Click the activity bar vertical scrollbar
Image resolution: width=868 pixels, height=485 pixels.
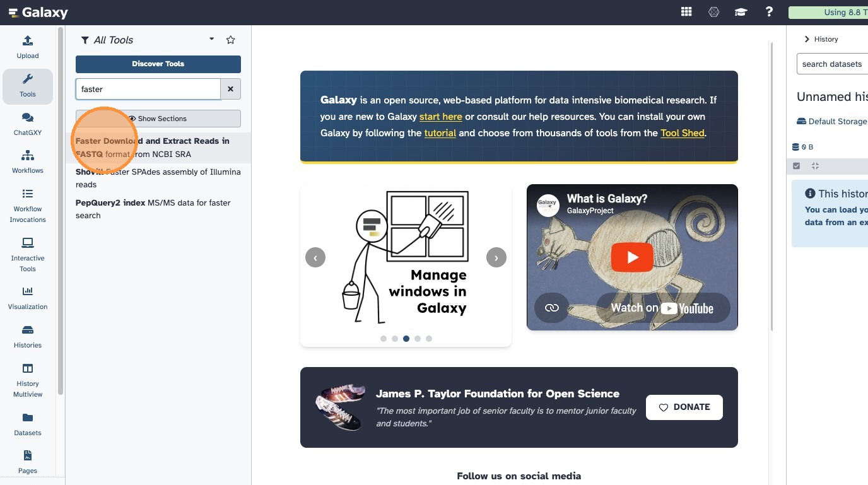point(61,211)
